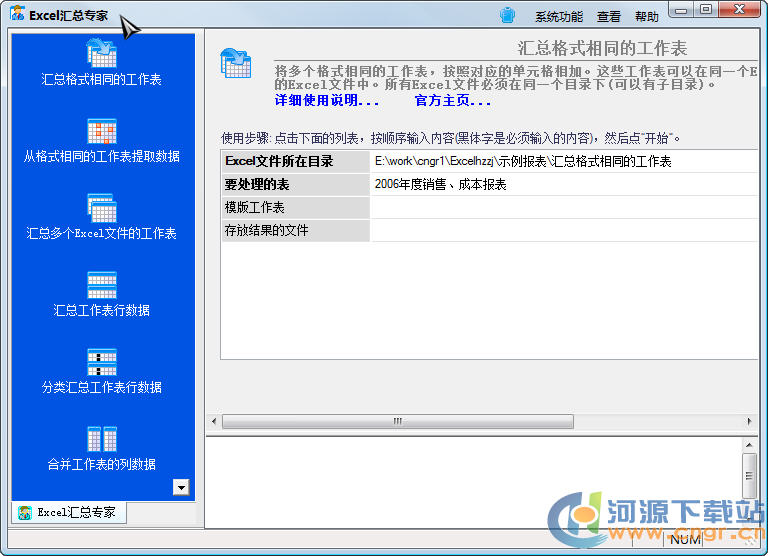Click the 从格式相同的工作表提取数据 sidebar label
This screenshot has height=556, width=768.
[102, 156]
